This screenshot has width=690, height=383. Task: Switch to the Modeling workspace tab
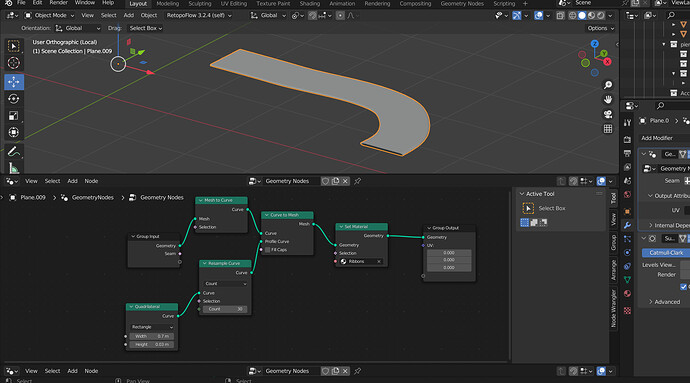pos(168,4)
